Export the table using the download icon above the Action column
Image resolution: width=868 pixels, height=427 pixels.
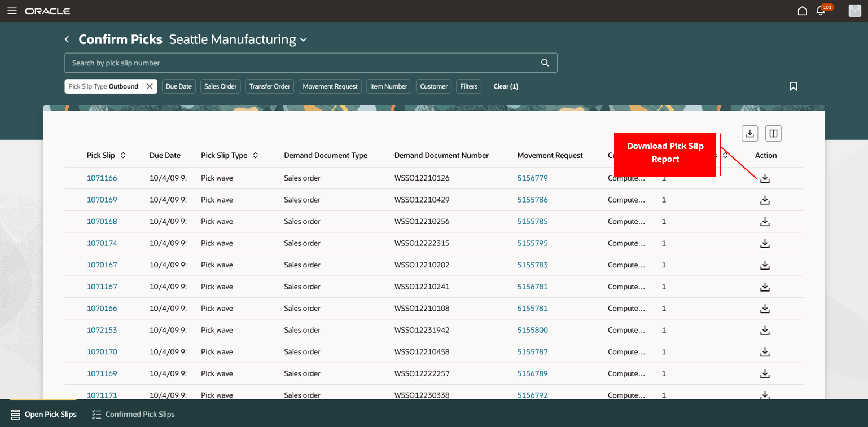[749, 133]
